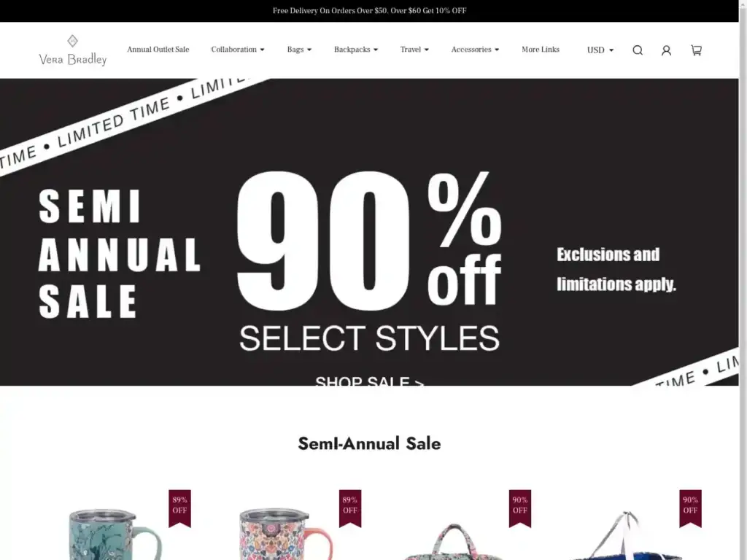Viewport: 747px width, 560px height.
Task: Click the 90% OFF badge on blue tote
Action: tap(690, 508)
